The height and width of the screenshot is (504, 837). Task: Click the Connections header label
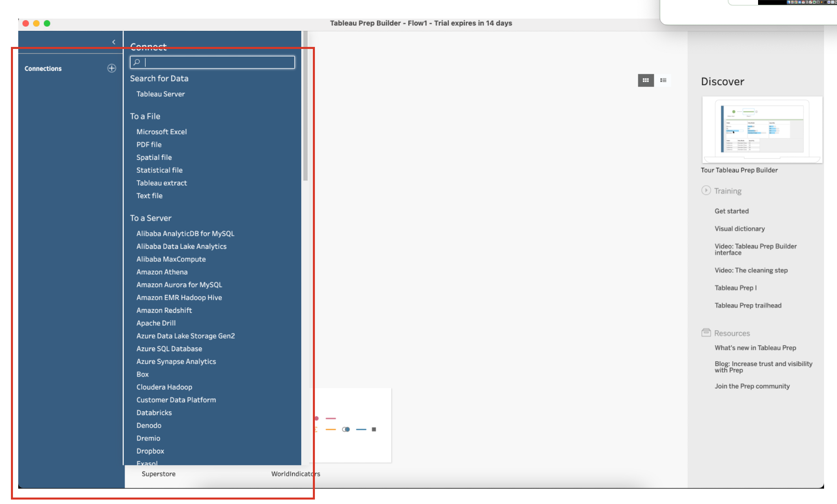pyautogui.click(x=43, y=69)
